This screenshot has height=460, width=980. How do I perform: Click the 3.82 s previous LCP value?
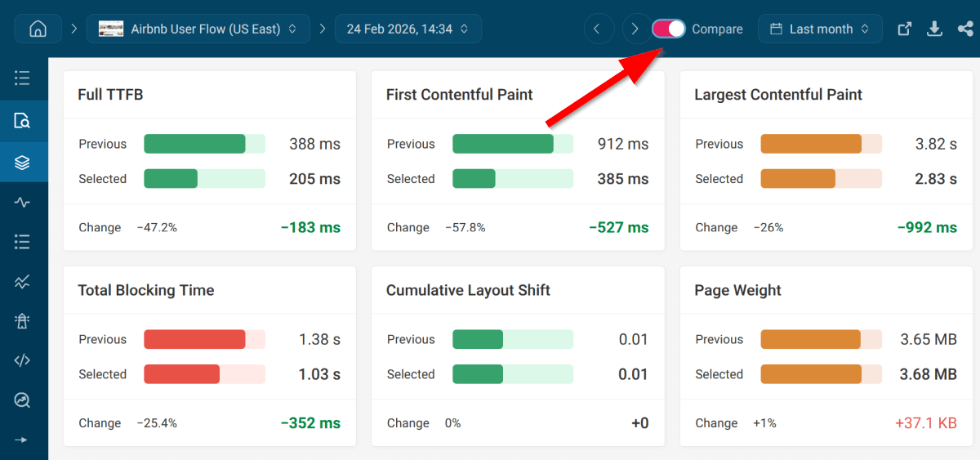pyautogui.click(x=936, y=144)
